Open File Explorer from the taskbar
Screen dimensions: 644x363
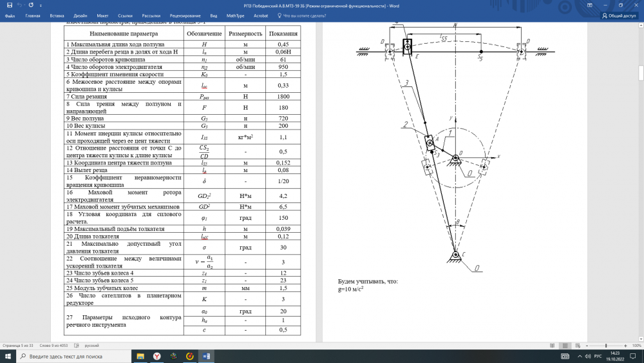[x=140, y=356]
